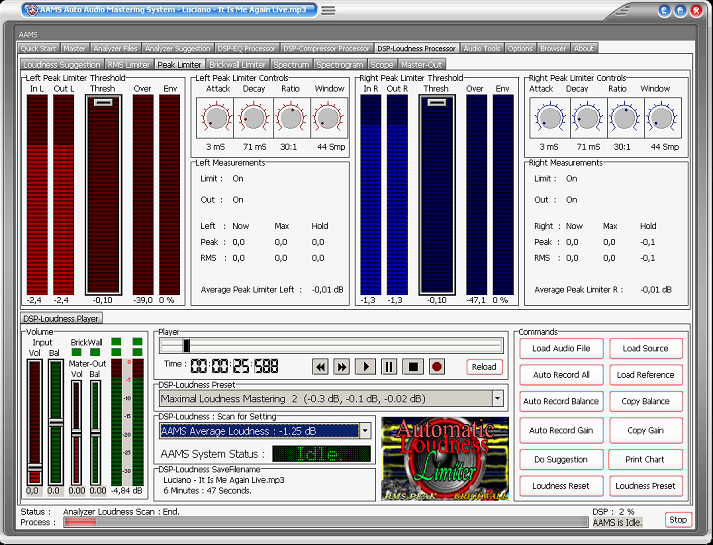This screenshot has width=713, height=545.
Task: Open the Scope sub-tab
Action: pyautogui.click(x=382, y=65)
